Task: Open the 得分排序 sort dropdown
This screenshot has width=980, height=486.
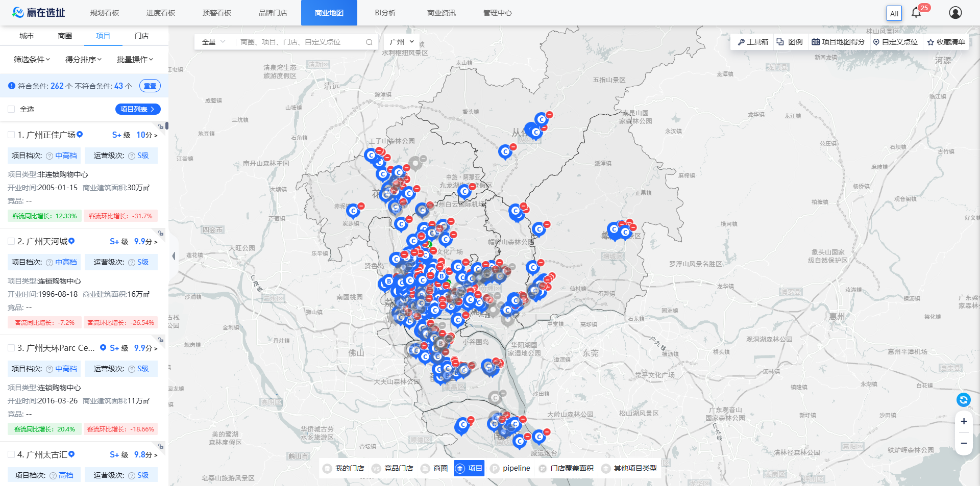Action: point(83,60)
